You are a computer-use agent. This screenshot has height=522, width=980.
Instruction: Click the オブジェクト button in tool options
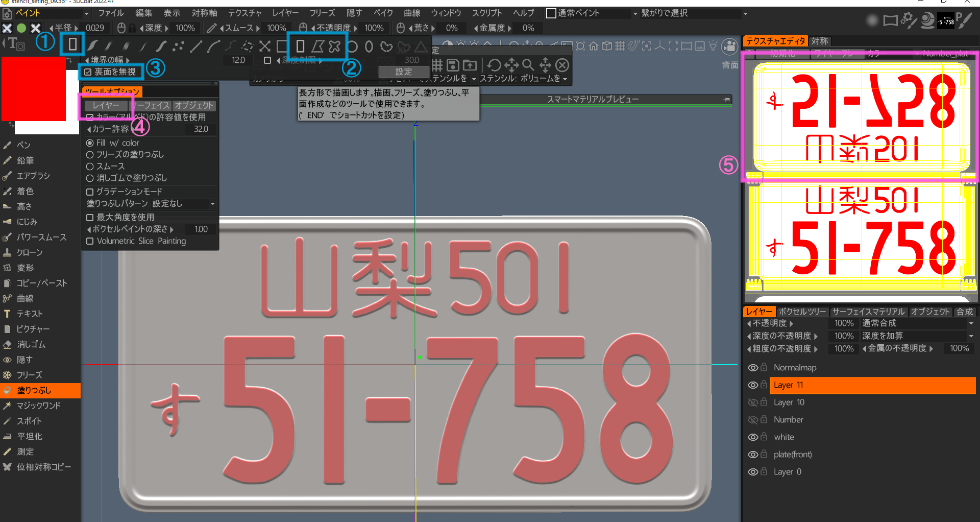[x=194, y=105]
